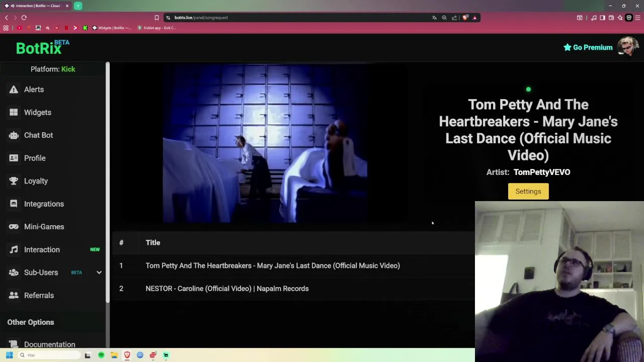
Task: Open Spotify from the taskbar
Action: [101, 355]
